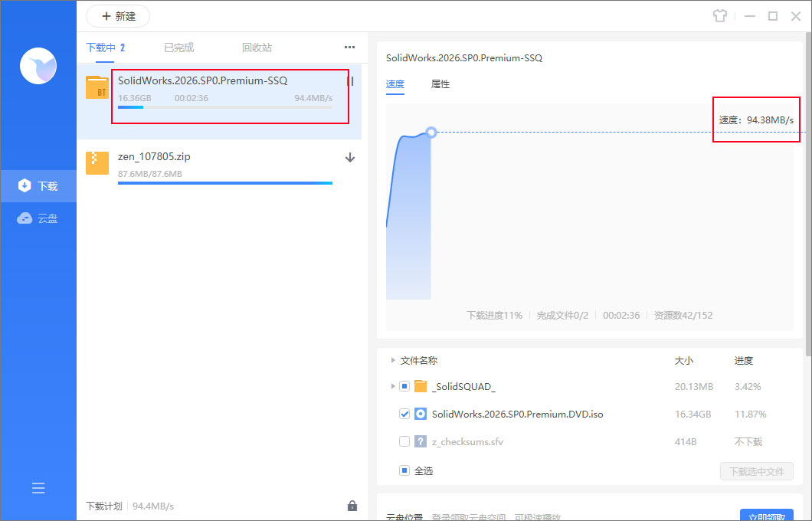
Task: Click the speed graph peak marker
Action: (x=431, y=132)
